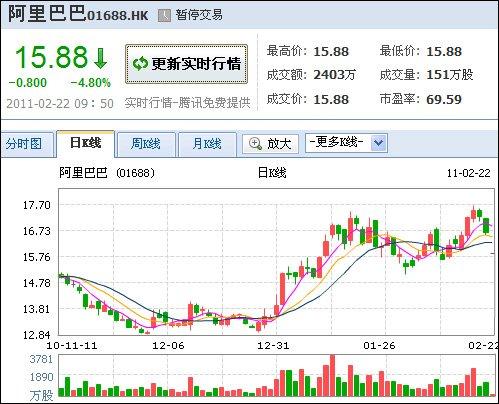The width and height of the screenshot is (499, 404).
Task: Click the 1890 volume axis label
Action: tap(41, 377)
